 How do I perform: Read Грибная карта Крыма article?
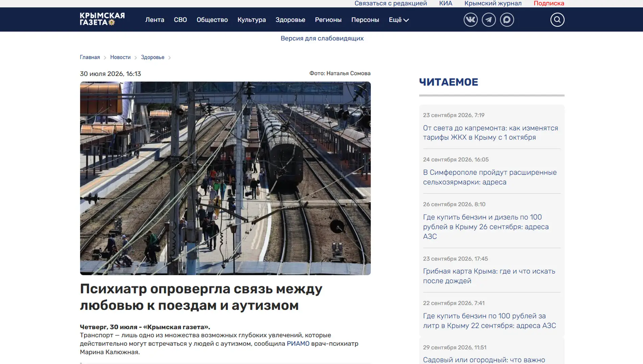point(489,276)
